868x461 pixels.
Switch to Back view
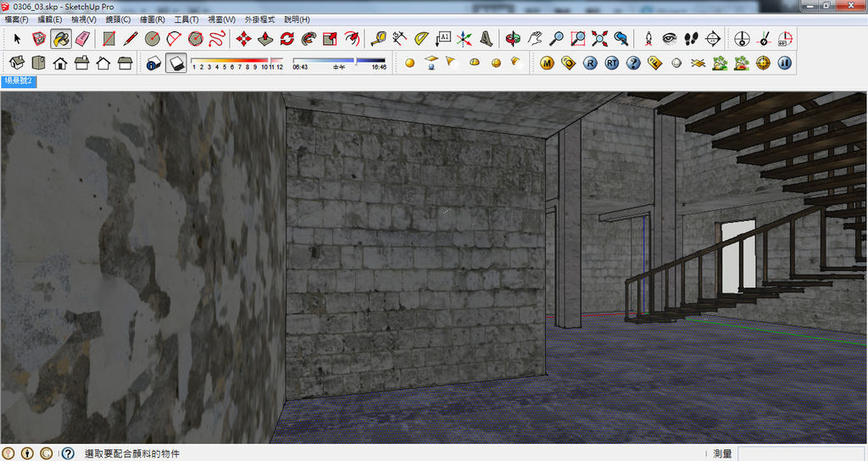point(103,63)
